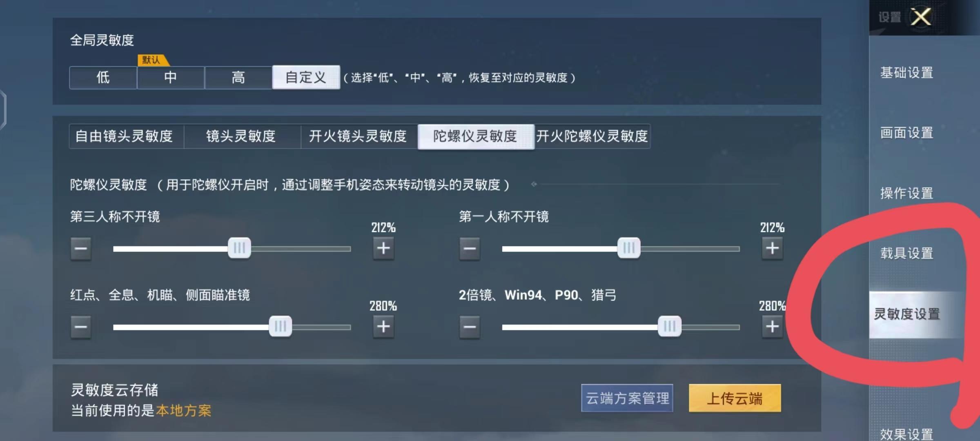Open 云端方案管理

pyautogui.click(x=627, y=398)
